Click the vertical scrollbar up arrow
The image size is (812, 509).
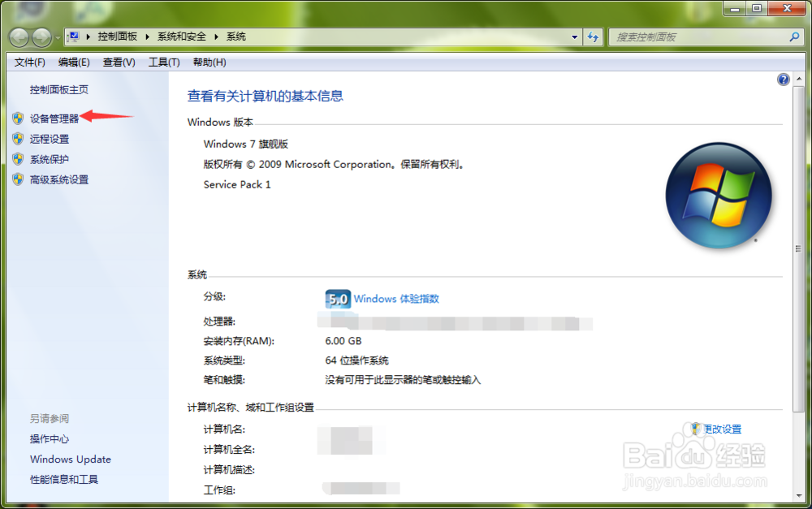click(x=798, y=79)
